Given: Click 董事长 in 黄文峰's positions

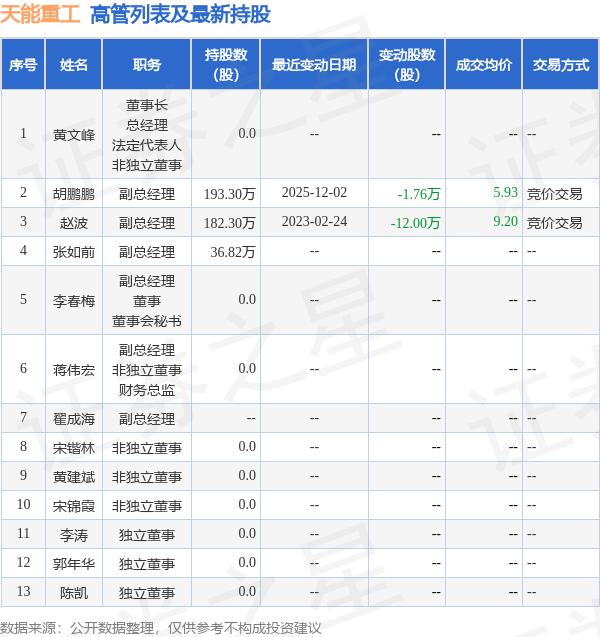Looking at the screenshot, I should [147, 105].
